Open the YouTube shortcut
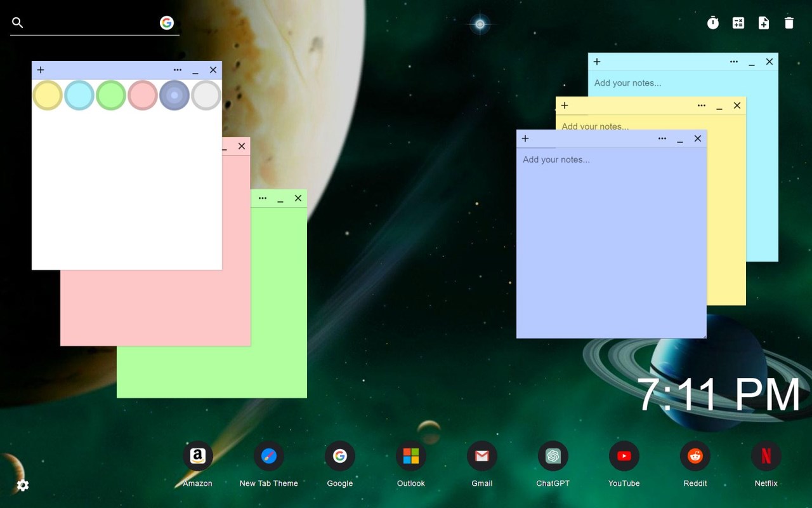This screenshot has height=508, width=812. [624, 456]
